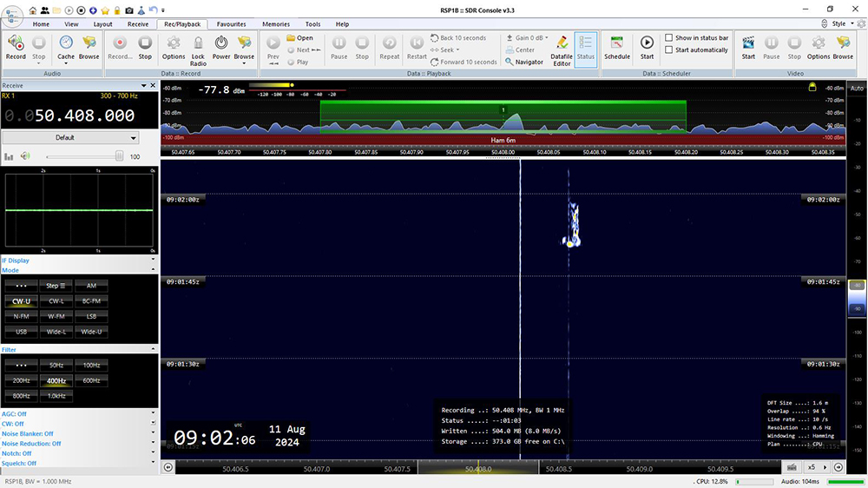
Task: Open Video Options gear
Action: pyautogui.click(x=819, y=47)
